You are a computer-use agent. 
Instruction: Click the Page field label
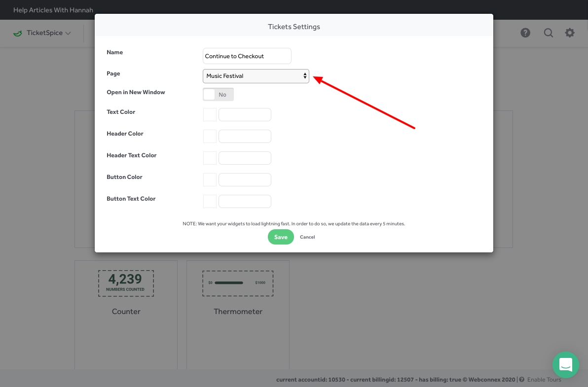click(x=113, y=73)
